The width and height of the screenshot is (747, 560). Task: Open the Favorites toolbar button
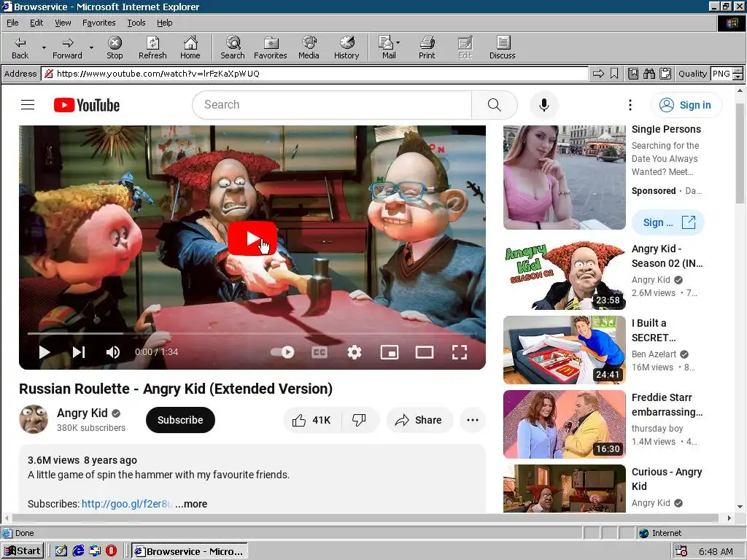[271, 47]
